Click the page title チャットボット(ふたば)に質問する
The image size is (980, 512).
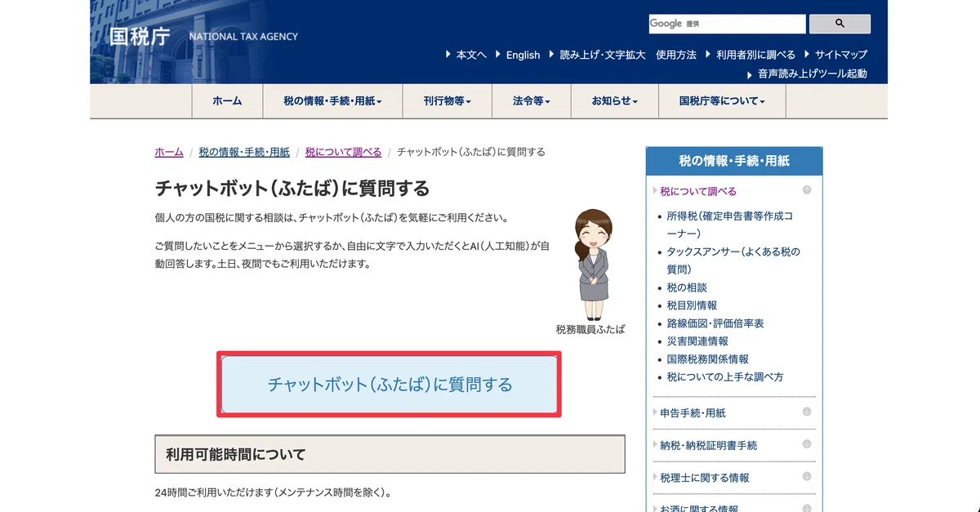pos(292,189)
